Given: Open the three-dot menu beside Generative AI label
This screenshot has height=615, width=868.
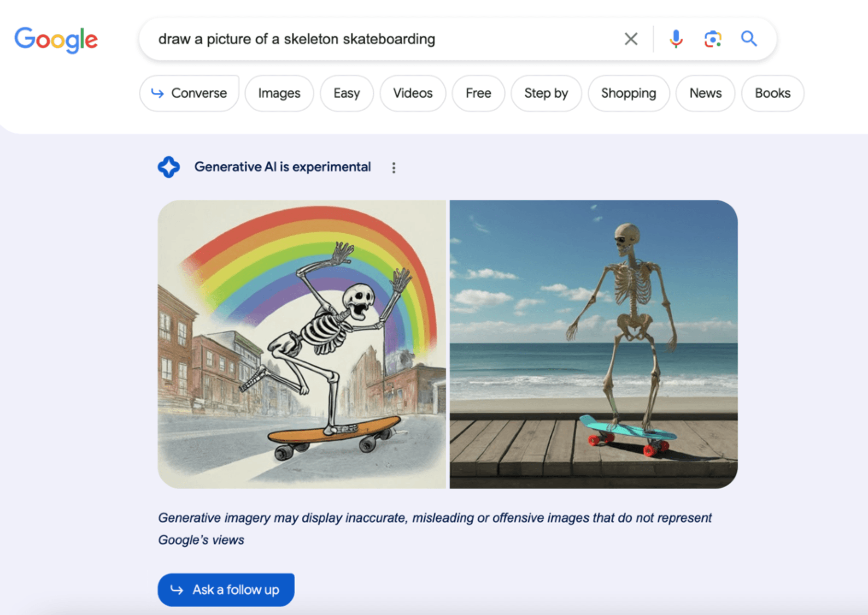Looking at the screenshot, I should (394, 167).
